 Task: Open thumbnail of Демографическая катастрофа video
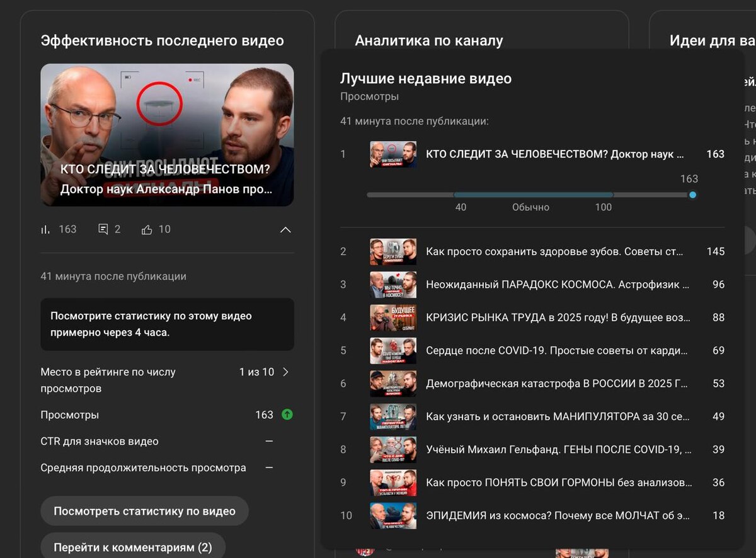click(393, 383)
